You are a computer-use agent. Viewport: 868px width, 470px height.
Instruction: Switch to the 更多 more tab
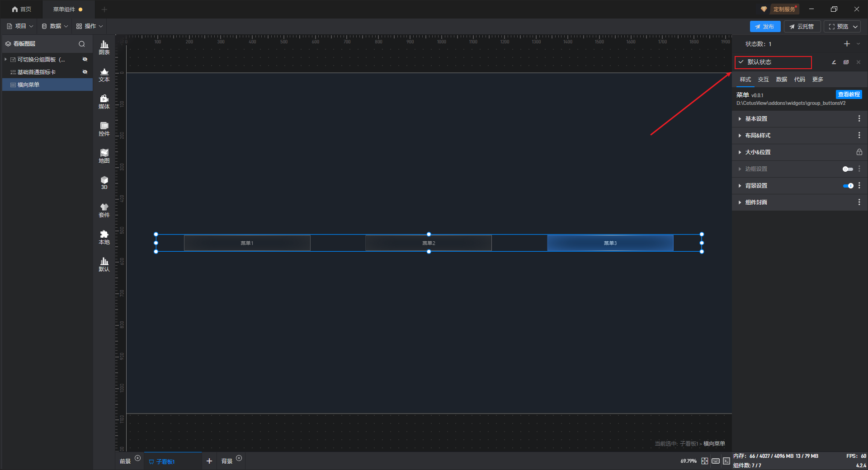(x=818, y=80)
